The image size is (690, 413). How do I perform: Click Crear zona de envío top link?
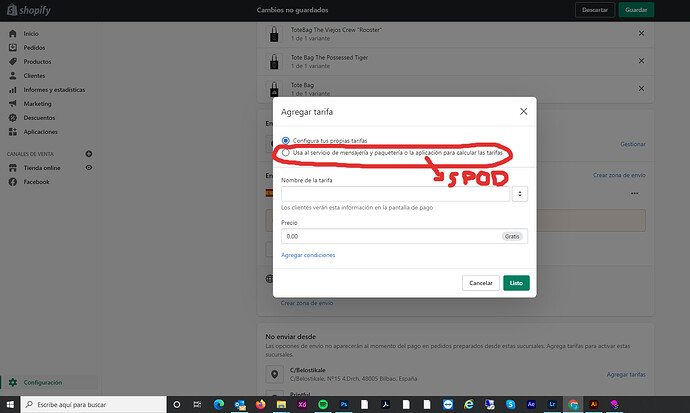coord(619,175)
